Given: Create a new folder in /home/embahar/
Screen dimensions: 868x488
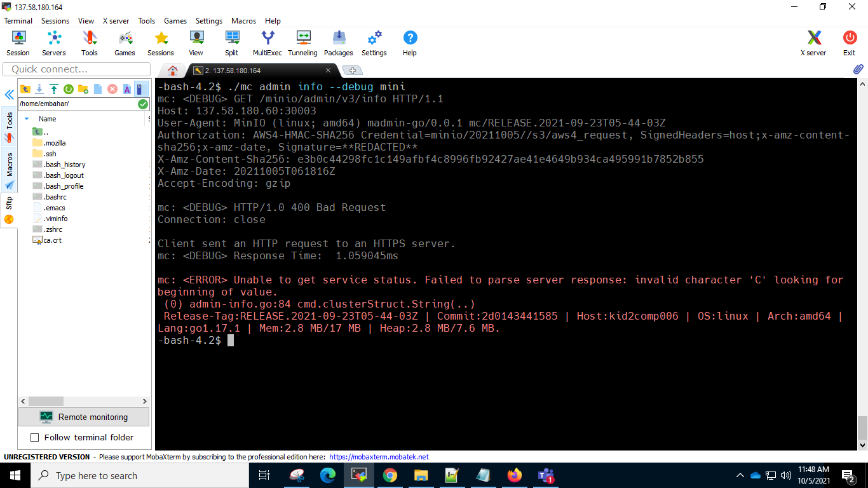Looking at the screenshot, I should 83,90.
